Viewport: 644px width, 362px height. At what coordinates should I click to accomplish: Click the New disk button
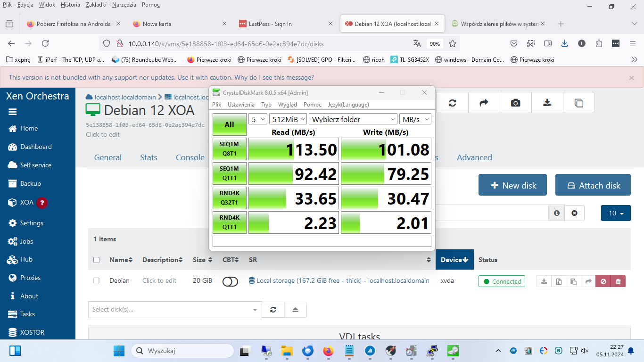click(x=513, y=185)
